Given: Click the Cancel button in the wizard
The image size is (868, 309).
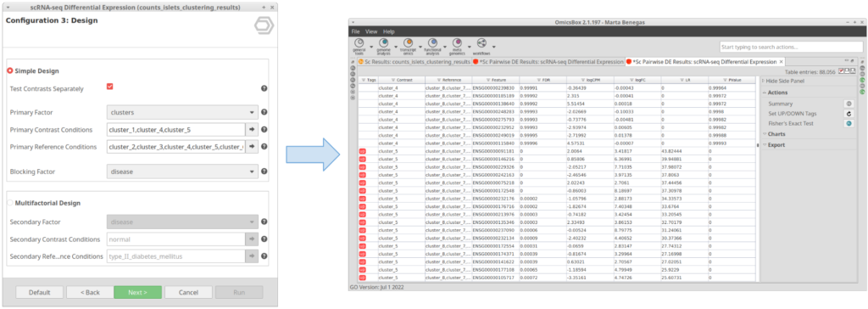Looking at the screenshot, I should click(188, 292).
